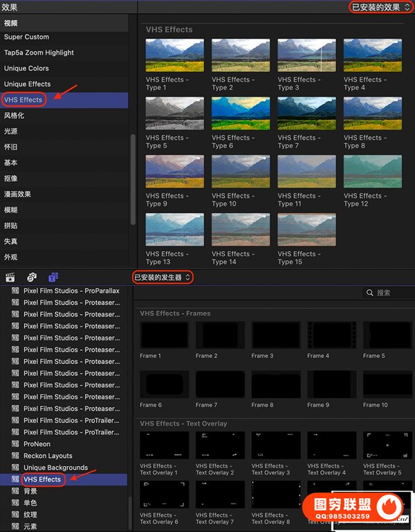Select 单色 generator category

coord(30,503)
